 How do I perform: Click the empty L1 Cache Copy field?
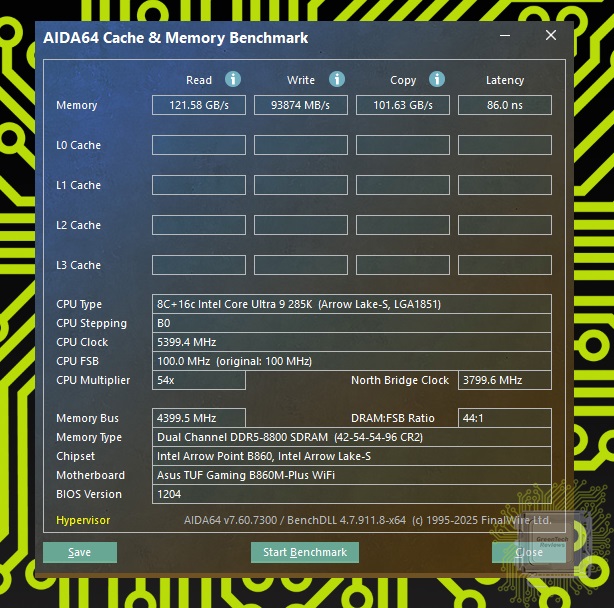click(x=403, y=185)
